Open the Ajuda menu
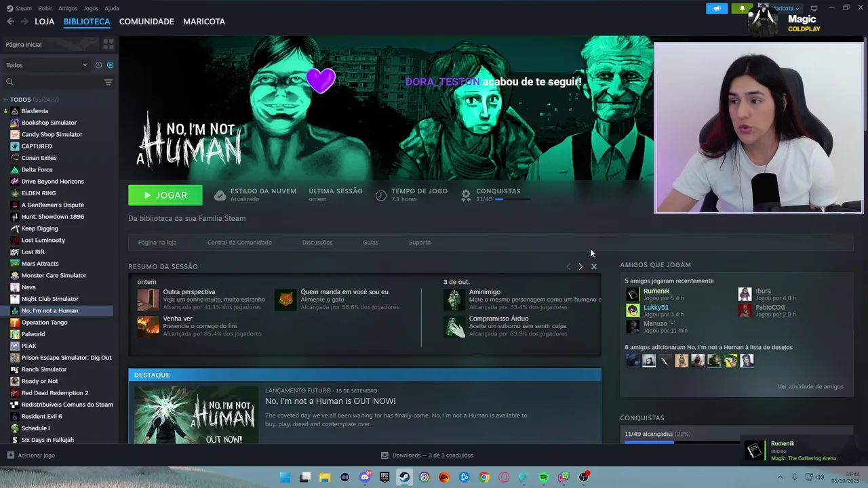The width and height of the screenshot is (868, 488). tap(112, 8)
